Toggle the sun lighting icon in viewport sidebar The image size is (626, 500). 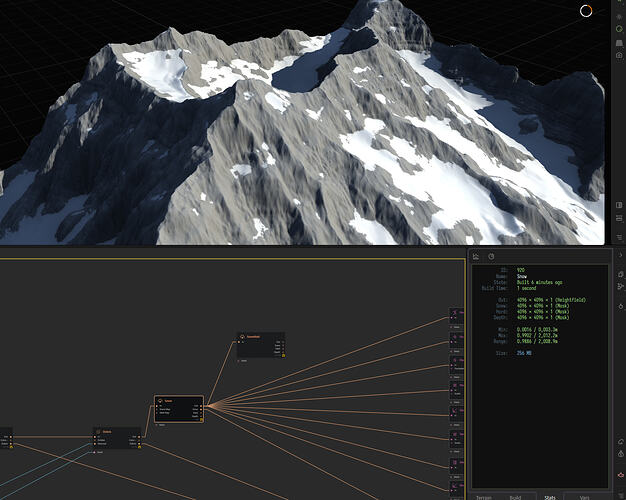click(619, 17)
